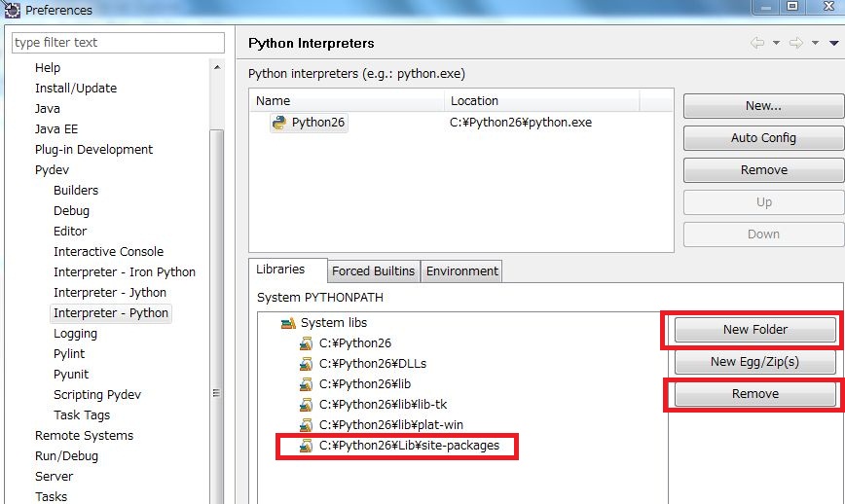Open Java EE preferences category
The image size is (845, 504).
(56, 129)
